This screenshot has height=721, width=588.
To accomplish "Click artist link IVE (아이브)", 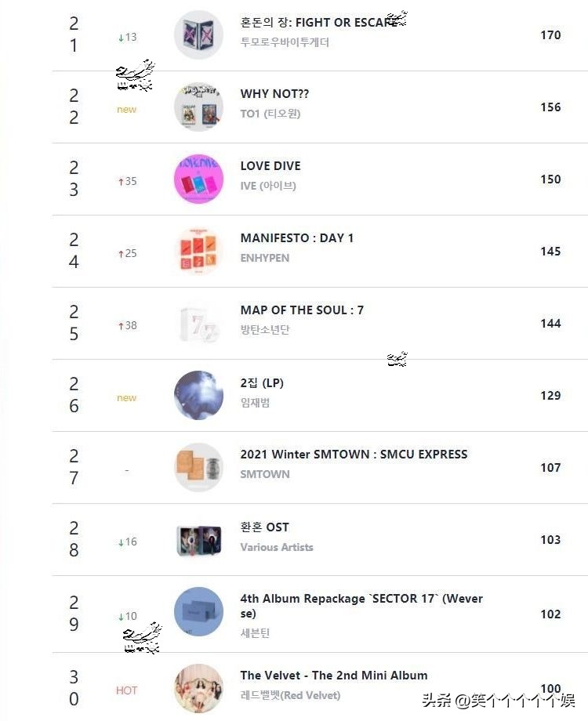I will tap(268, 186).
